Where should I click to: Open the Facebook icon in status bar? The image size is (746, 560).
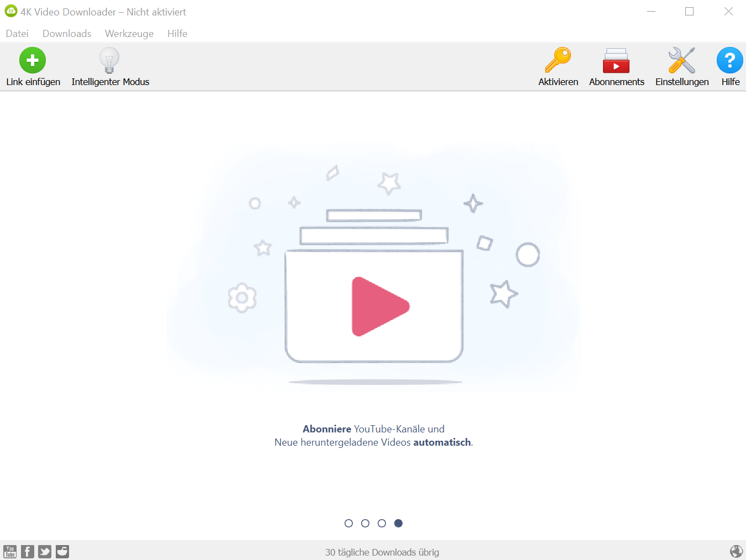coord(28,552)
